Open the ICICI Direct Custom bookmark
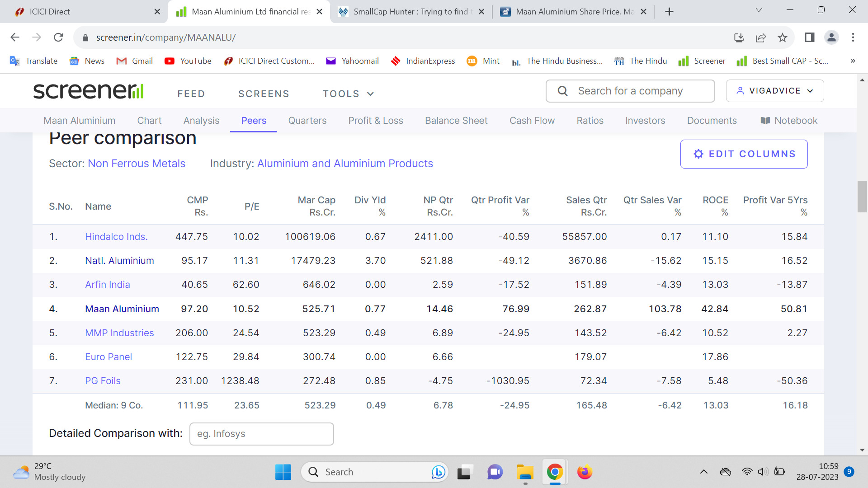 [269, 61]
